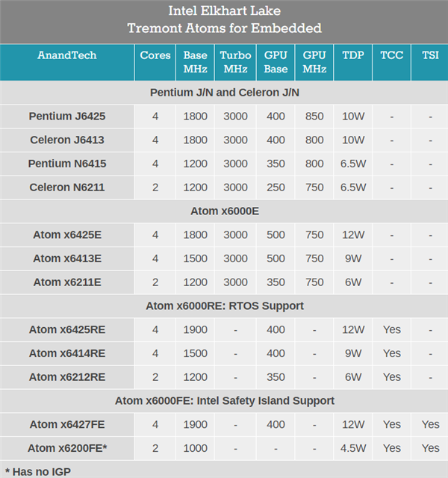Click the TCC Yes for Atom x6212RE
The height and width of the screenshot is (478, 448).
[x=392, y=377]
